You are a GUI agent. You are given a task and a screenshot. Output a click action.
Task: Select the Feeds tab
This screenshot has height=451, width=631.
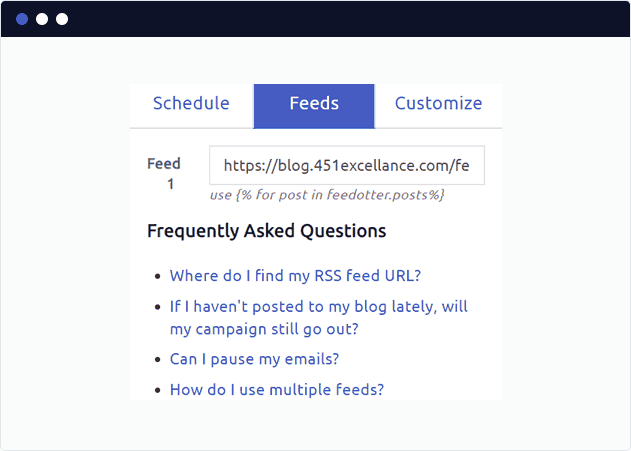pos(314,106)
